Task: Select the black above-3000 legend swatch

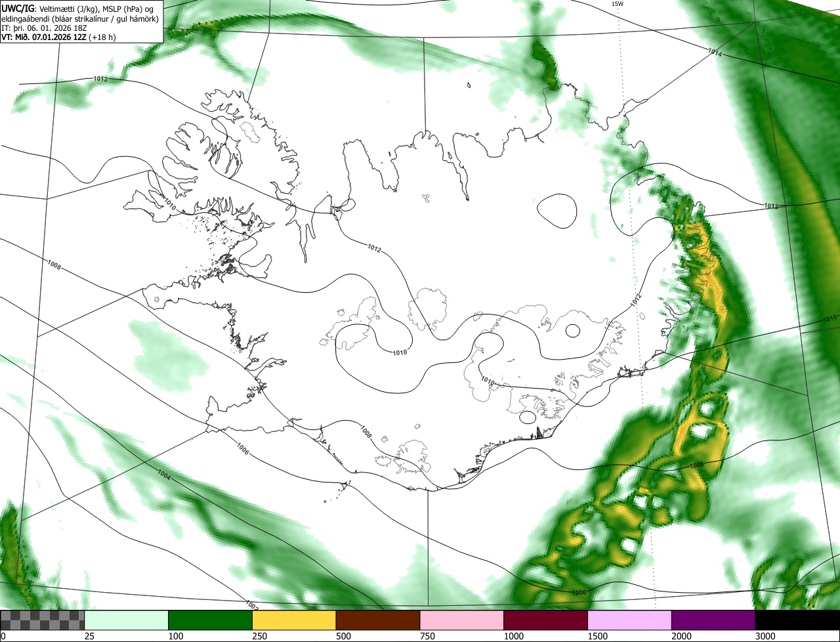Action: pyautogui.click(x=797, y=620)
